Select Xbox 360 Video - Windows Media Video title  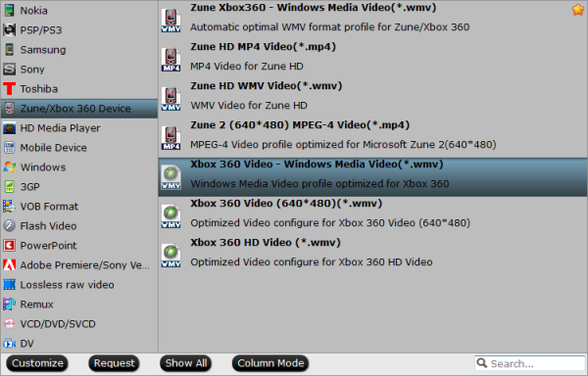pyautogui.click(x=317, y=164)
